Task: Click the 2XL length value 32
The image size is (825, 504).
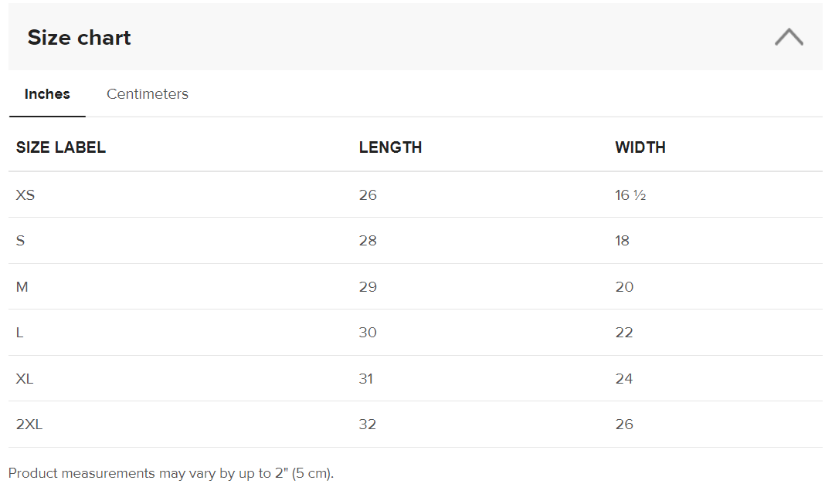Action: [368, 425]
